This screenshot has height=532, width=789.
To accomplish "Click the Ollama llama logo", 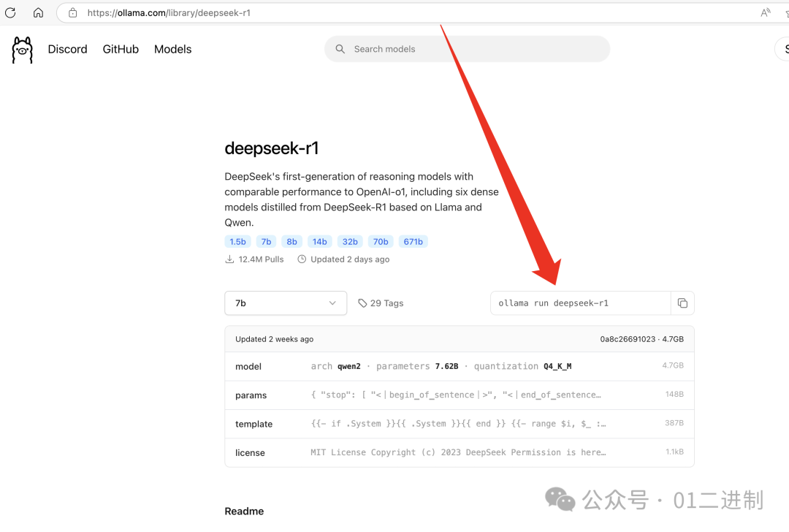I will coord(22,50).
